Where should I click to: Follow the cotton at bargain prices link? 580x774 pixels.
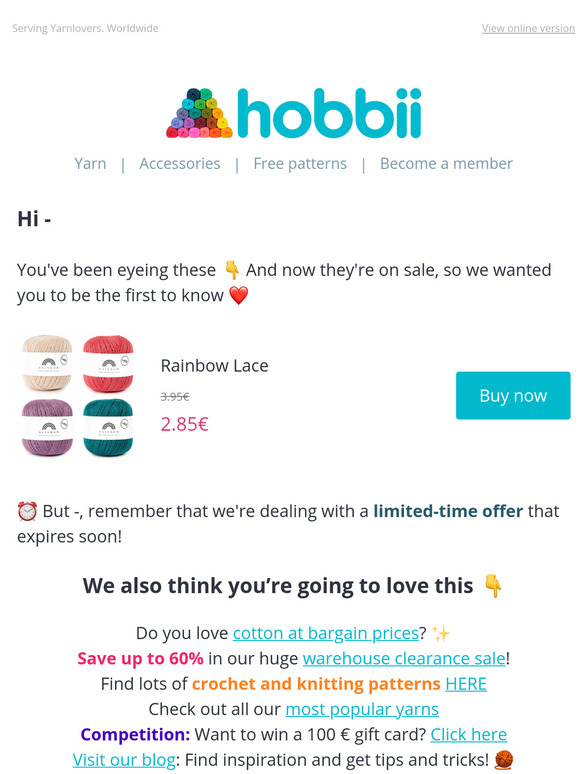click(326, 633)
